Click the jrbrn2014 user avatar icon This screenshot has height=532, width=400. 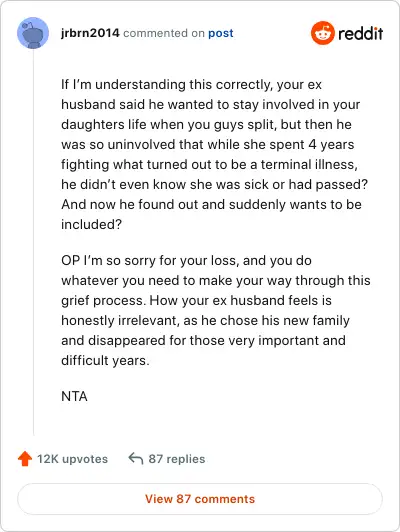tap(33, 33)
